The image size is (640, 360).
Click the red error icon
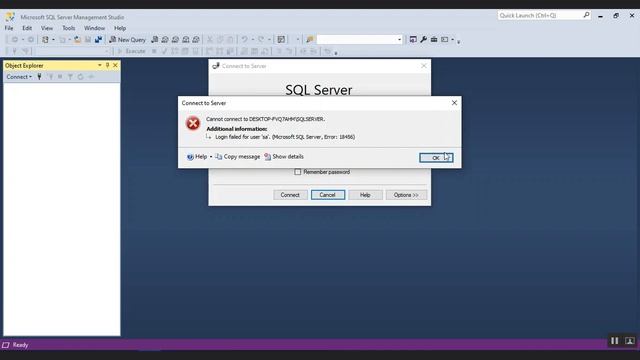tap(193, 123)
